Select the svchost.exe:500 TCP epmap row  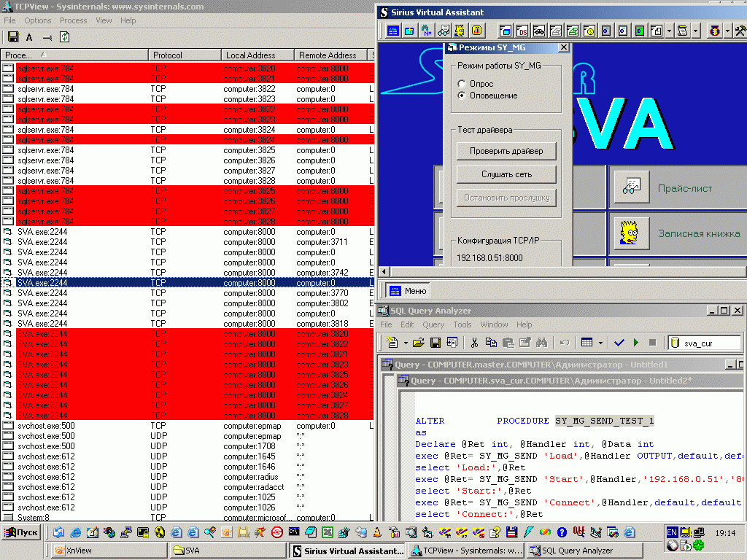pyautogui.click(x=187, y=426)
